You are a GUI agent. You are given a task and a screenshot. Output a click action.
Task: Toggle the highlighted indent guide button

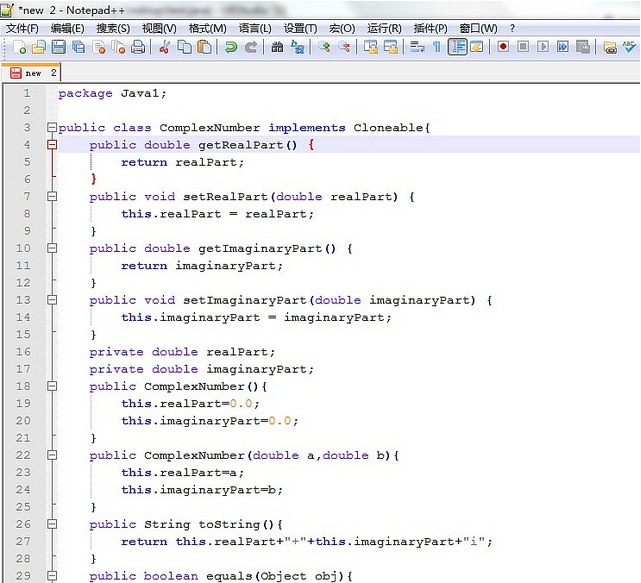457,47
